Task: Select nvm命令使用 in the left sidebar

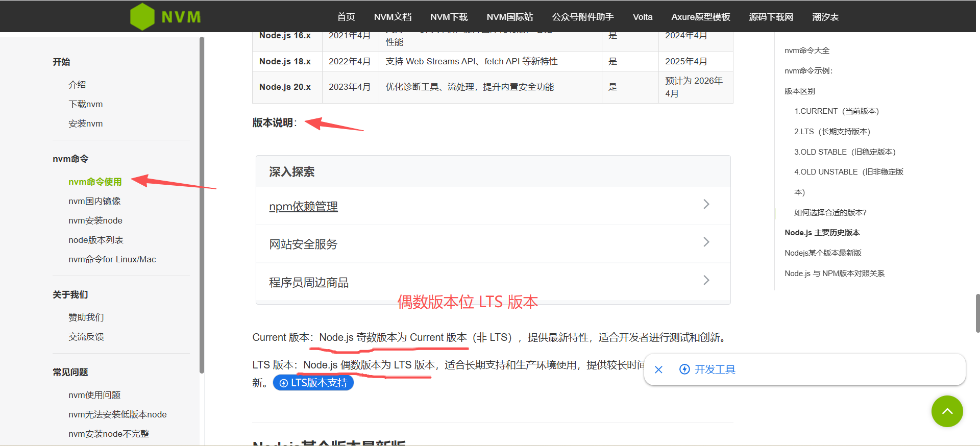Action: (95, 182)
